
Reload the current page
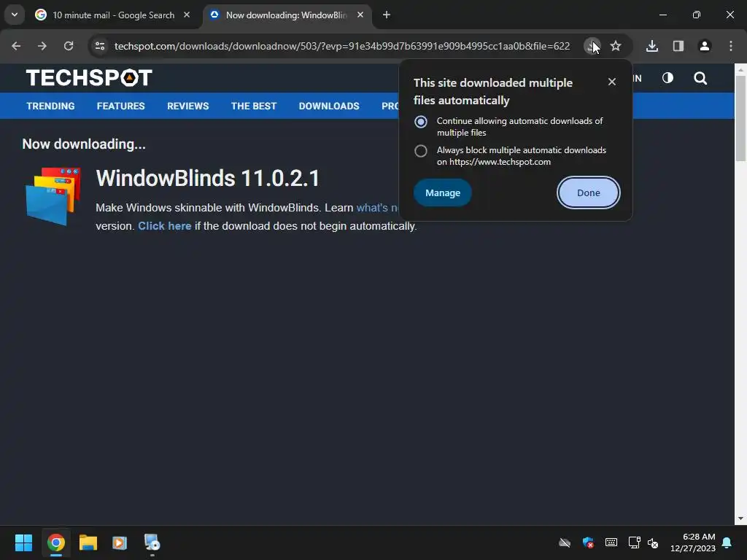[x=69, y=46]
